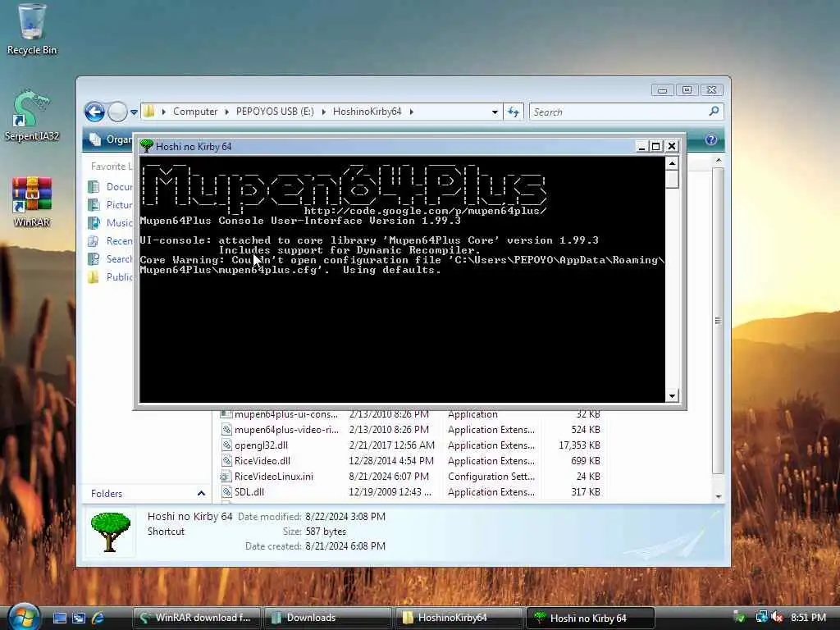Click the RiceVideoLinux.ini file icon

226,477
